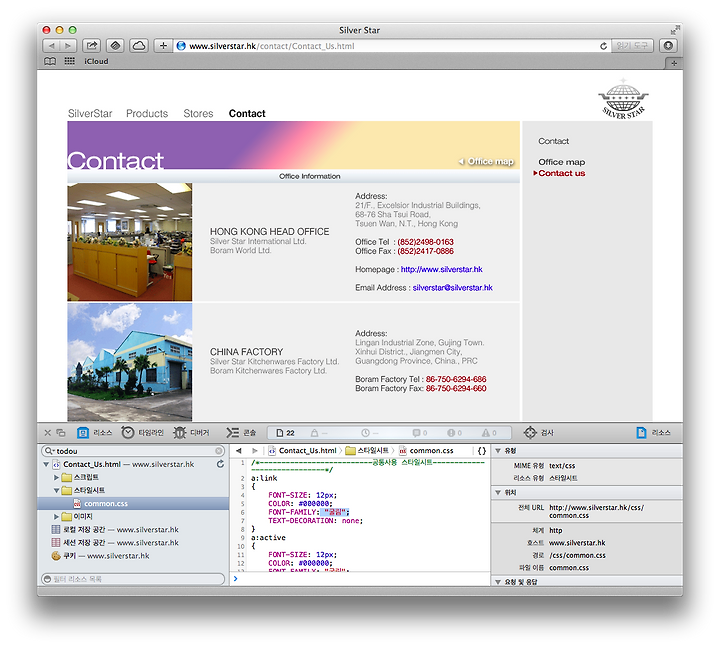Navigate back in the source path bar
Image resolution: width=720 pixels, height=648 pixels.
coord(239,451)
